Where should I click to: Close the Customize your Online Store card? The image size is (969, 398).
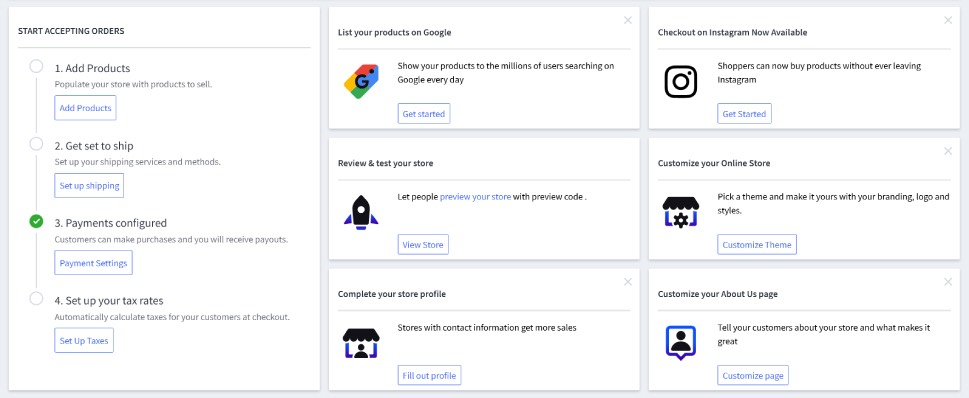(948, 151)
